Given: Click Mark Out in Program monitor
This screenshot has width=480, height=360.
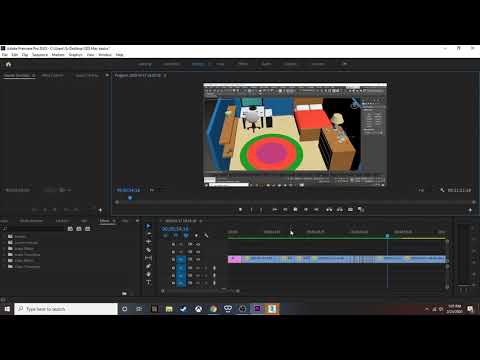Looking at the screenshot, I should point(262,210).
